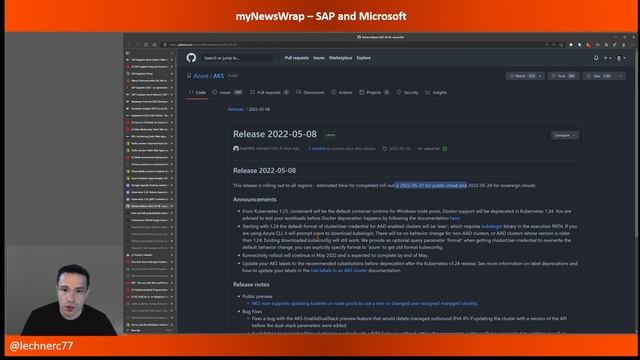Open the kubelogin link
640x360 pixels.
[491, 226]
